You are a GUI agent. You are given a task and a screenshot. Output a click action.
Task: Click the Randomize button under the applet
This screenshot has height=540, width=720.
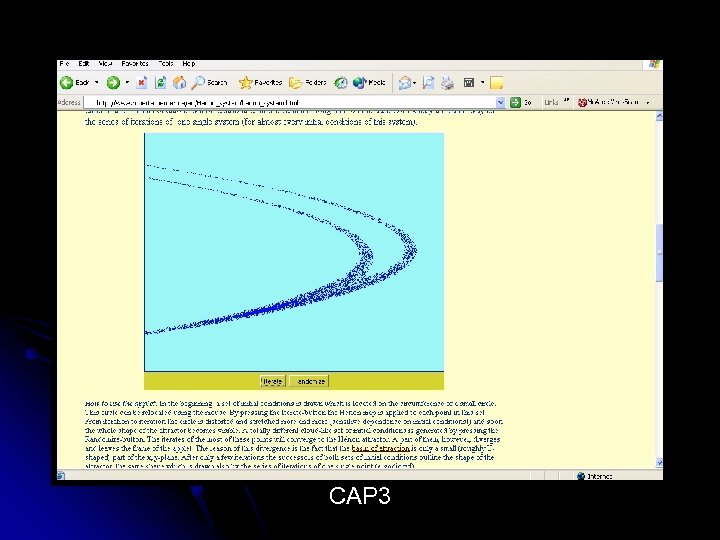coord(309,381)
